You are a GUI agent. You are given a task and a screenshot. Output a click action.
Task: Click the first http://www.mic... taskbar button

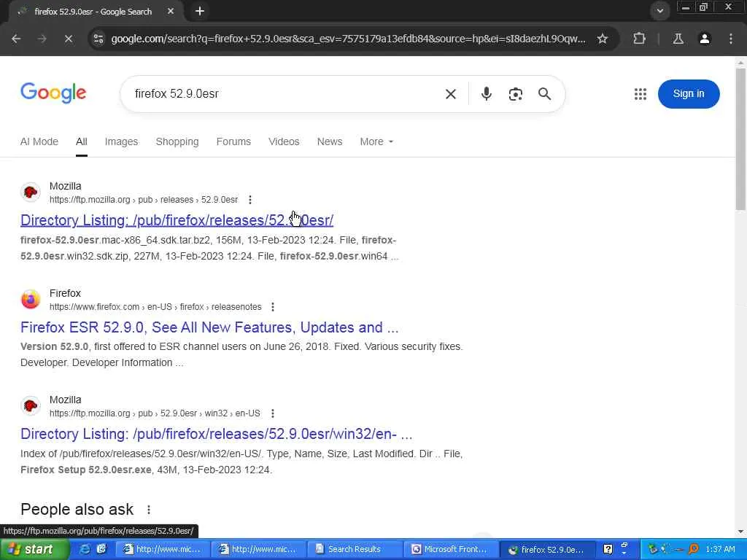[163, 550]
